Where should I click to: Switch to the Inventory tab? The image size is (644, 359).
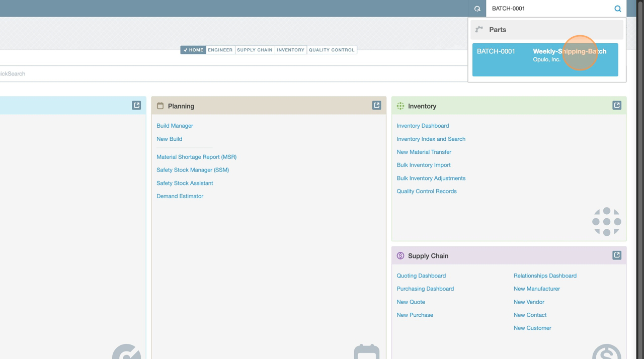point(290,50)
